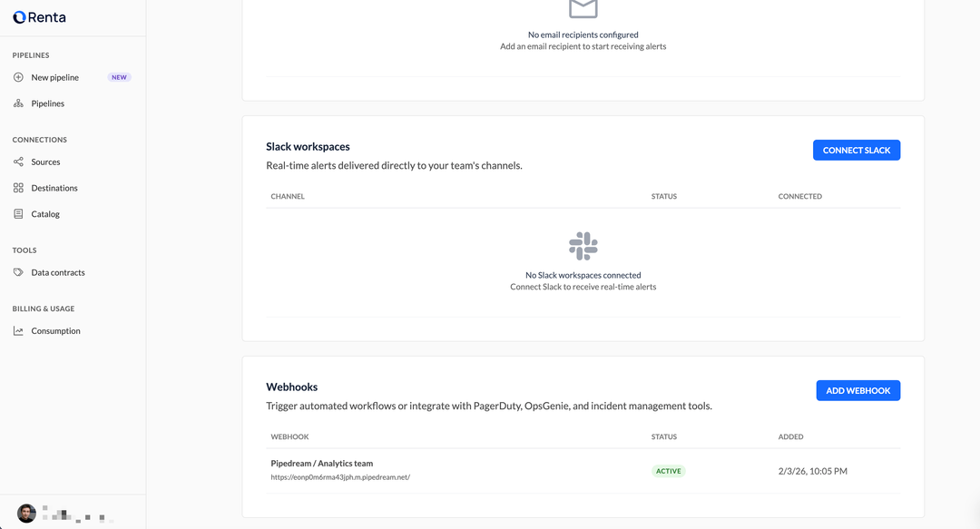Screen dimensions: 980x529
Task: Navigate to Destinations
Action: click(54, 188)
